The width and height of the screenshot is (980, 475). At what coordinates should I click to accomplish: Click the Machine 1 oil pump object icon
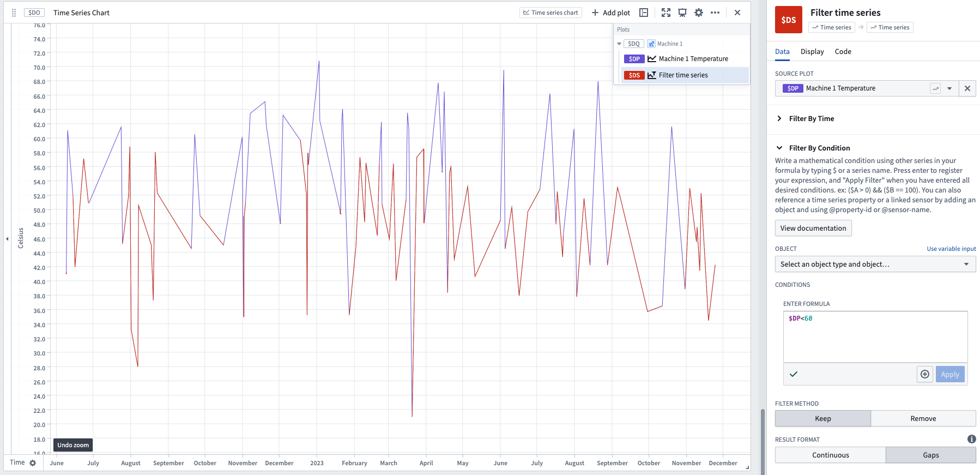point(651,44)
